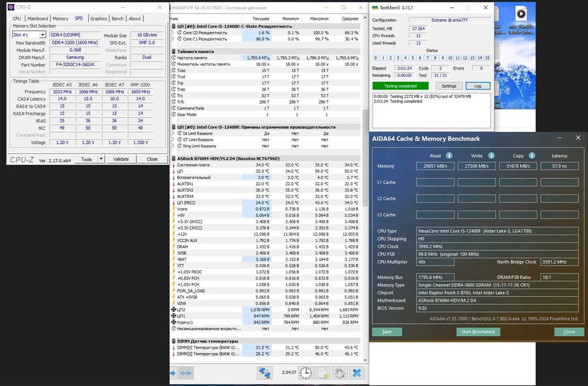The height and width of the screenshot is (386, 588).
Task: Click the blue X close icon in HWiNFO toolbar
Action: (357, 373)
